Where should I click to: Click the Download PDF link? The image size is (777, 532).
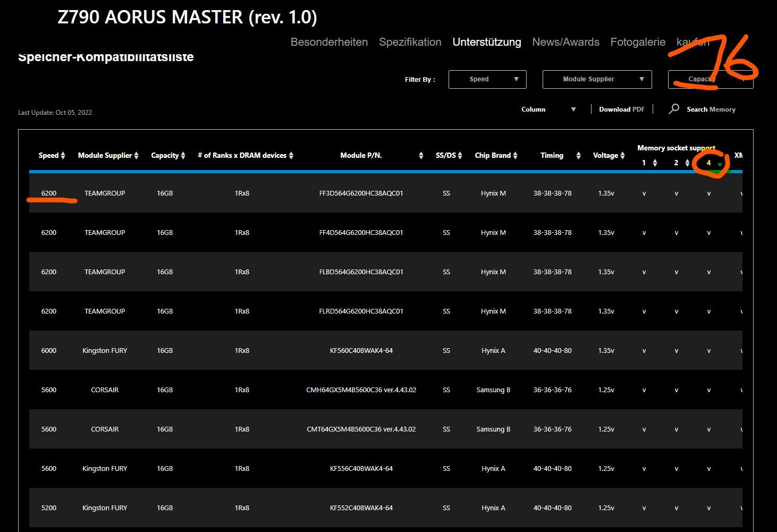pyautogui.click(x=622, y=109)
